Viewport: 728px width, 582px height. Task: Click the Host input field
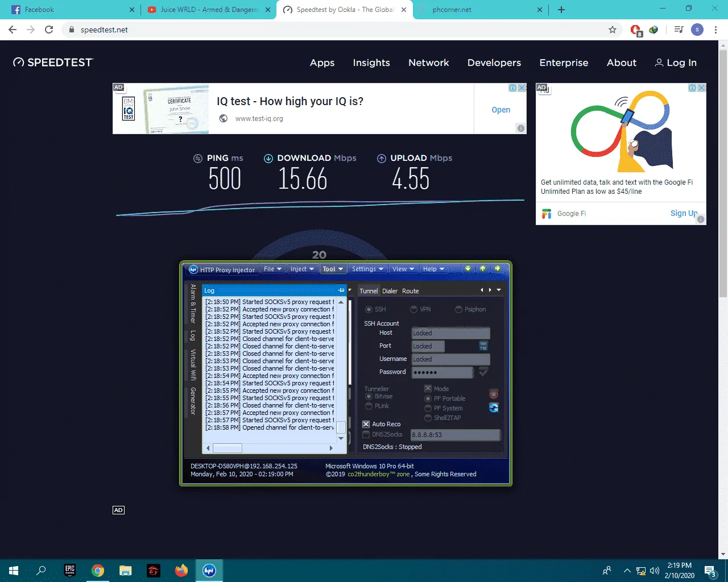450,333
